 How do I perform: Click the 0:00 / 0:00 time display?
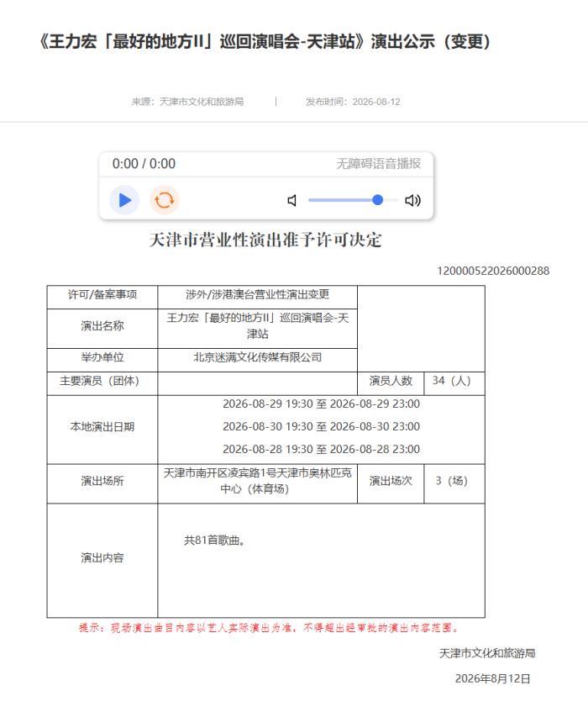coord(144,164)
